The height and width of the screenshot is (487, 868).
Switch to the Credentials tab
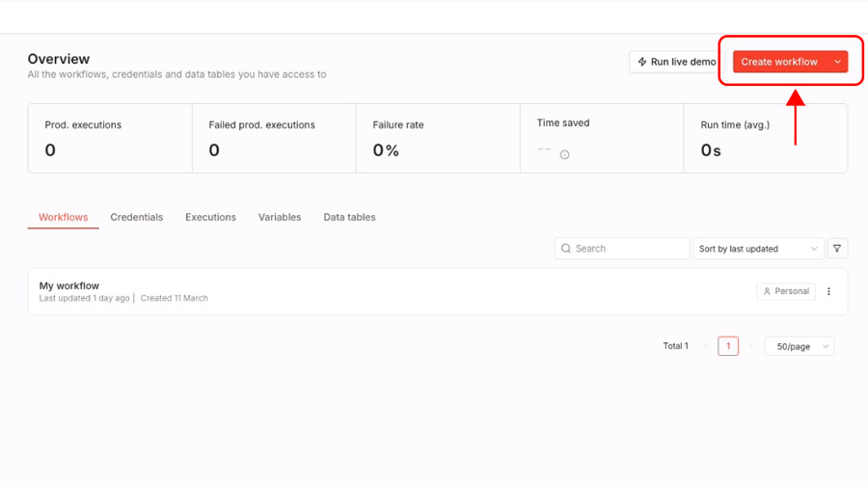point(136,217)
